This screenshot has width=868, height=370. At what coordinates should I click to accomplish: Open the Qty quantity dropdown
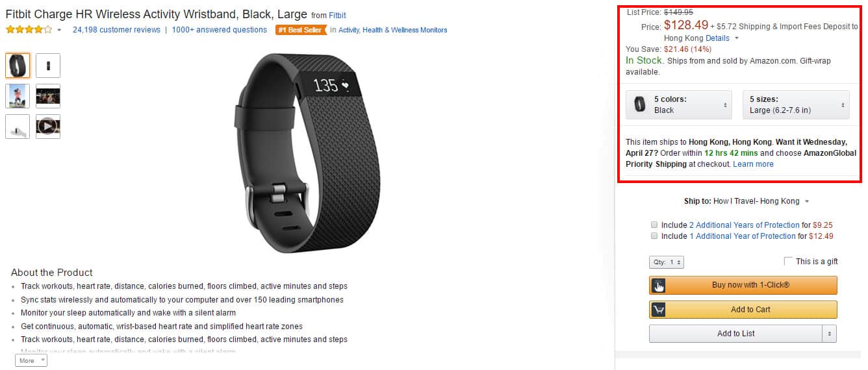coord(667,262)
